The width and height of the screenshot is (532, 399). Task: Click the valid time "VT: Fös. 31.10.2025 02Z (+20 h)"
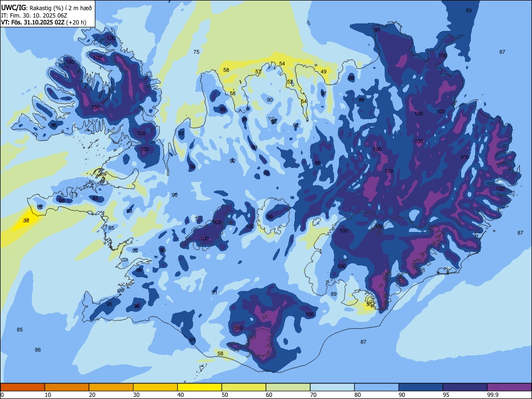[44, 22]
